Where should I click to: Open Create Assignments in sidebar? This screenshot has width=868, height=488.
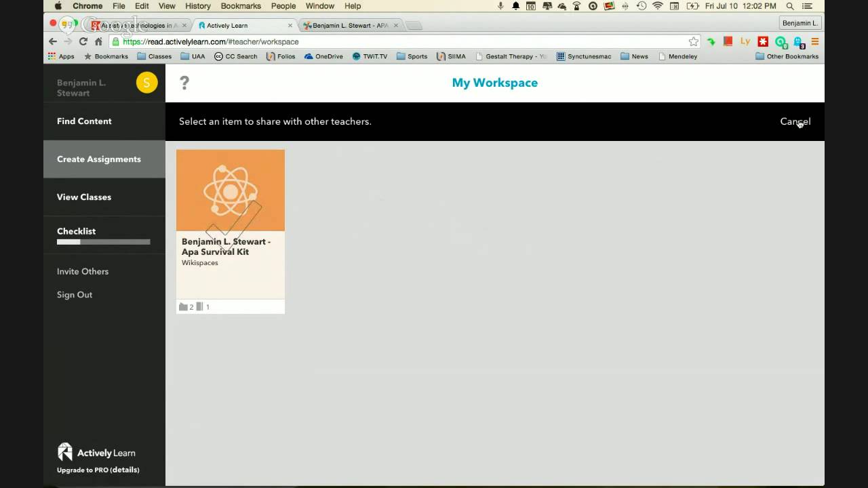(x=104, y=159)
